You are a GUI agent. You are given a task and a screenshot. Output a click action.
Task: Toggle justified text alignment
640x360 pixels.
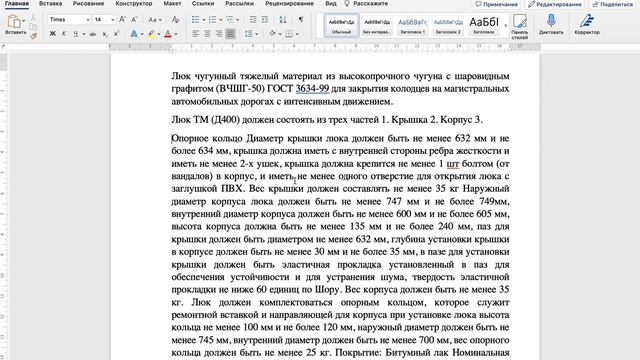(230, 34)
